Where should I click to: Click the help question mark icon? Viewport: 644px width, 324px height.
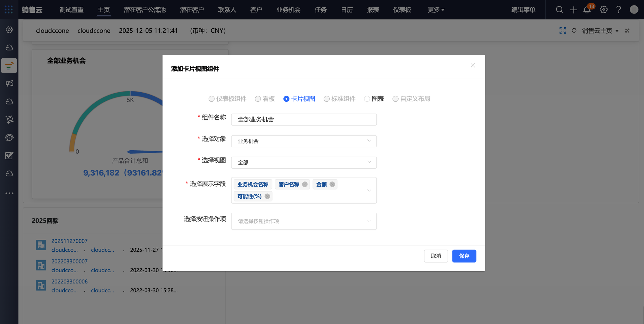pos(619,10)
